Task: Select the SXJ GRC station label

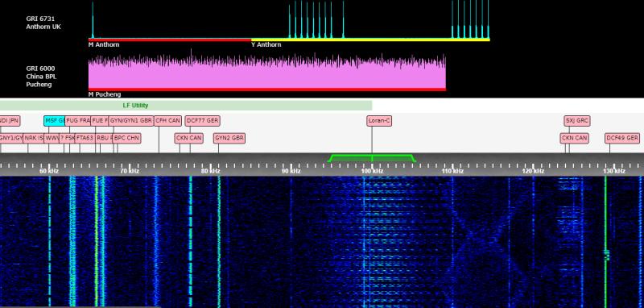Action: 577,121
